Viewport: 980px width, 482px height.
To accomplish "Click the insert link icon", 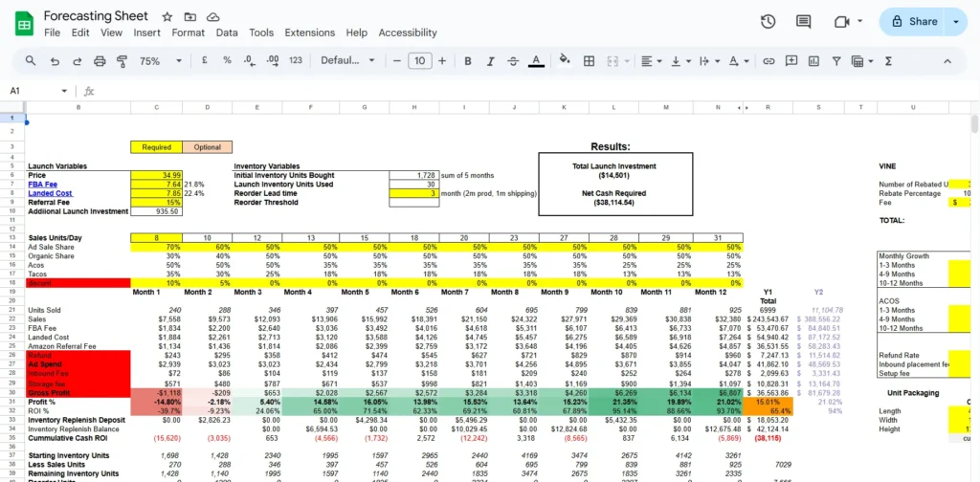I will 768,60.
